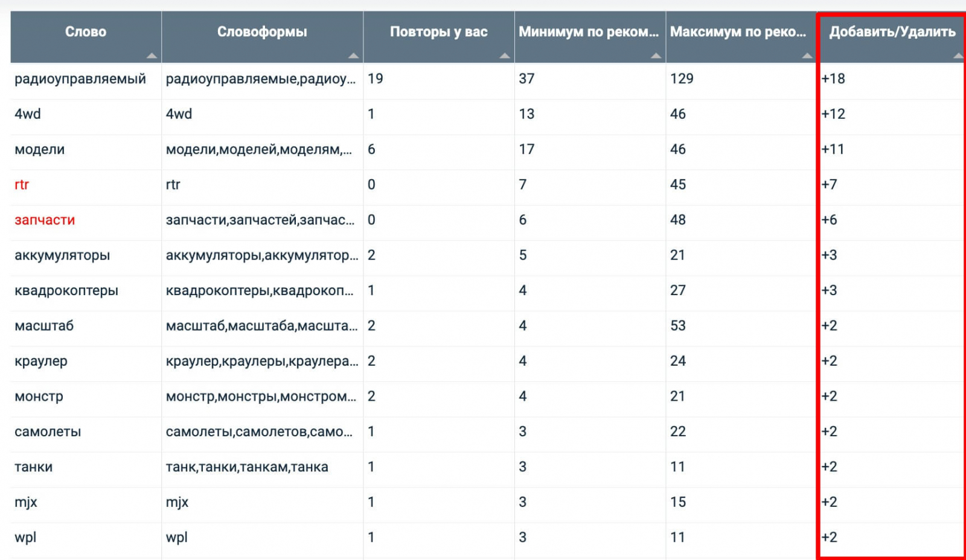Click the word радиоуправляемый in the first row

(x=80, y=79)
